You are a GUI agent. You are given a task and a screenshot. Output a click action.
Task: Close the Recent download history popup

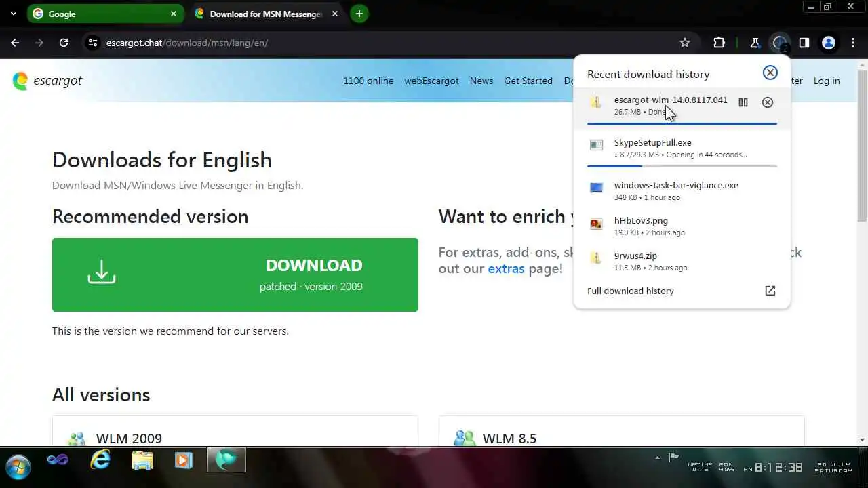[770, 73]
